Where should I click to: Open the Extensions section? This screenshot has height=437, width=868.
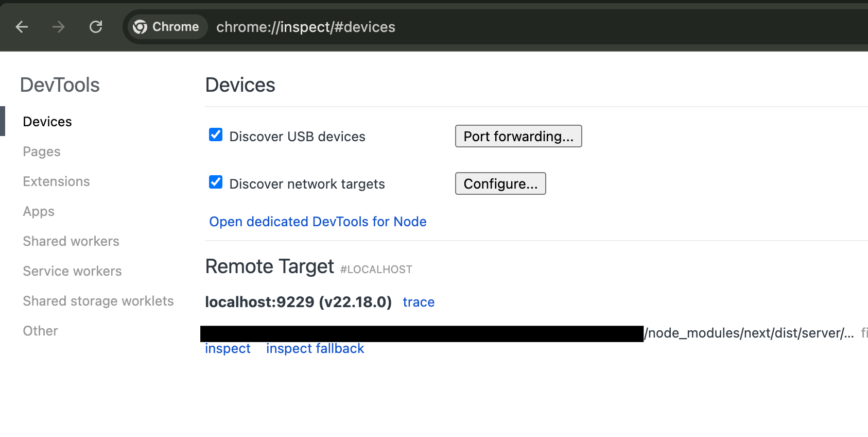56,181
